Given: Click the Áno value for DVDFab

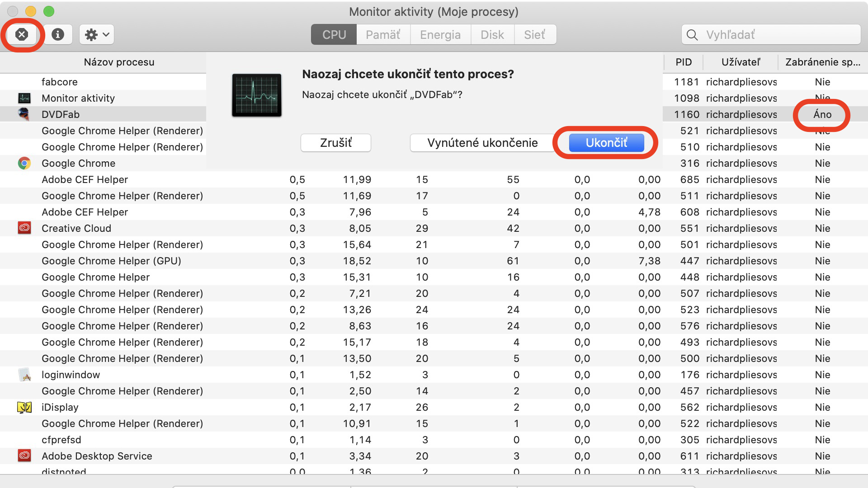Looking at the screenshot, I should tap(822, 114).
